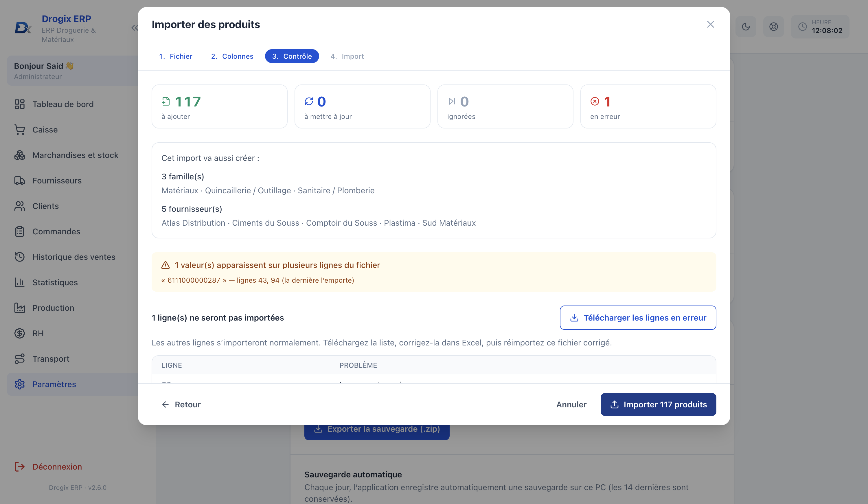Open the Caisse cart icon
The width and height of the screenshot is (868, 504).
click(20, 130)
